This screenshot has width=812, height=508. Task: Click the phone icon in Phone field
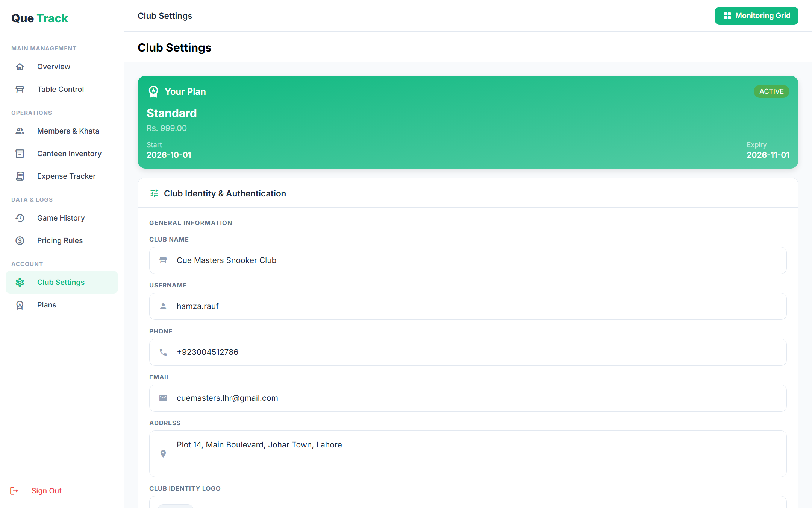163,352
